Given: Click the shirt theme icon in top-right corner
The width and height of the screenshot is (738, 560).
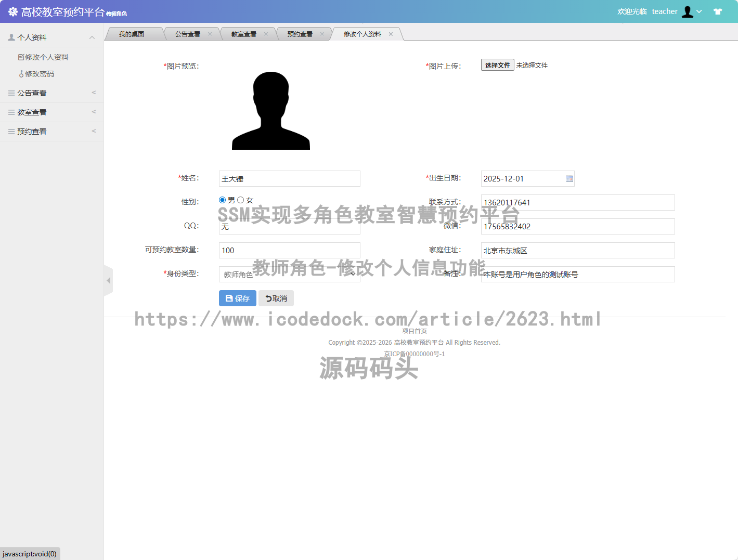Looking at the screenshot, I should point(718,10).
